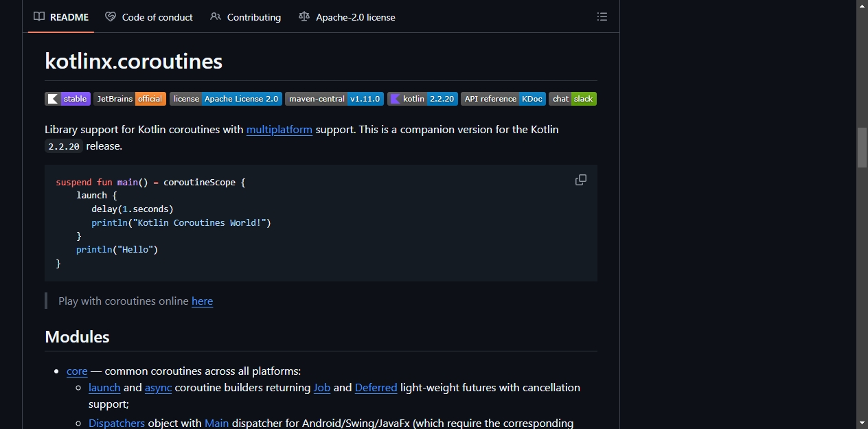This screenshot has width=868, height=429.
Task: Open the Apache License 2.0 badge
Action: click(226, 99)
